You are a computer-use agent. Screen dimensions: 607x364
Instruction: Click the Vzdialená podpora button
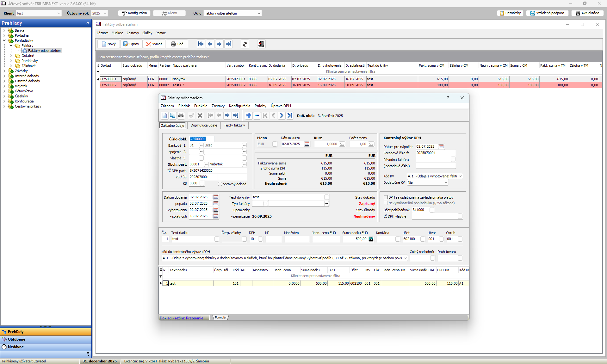[x=547, y=13]
